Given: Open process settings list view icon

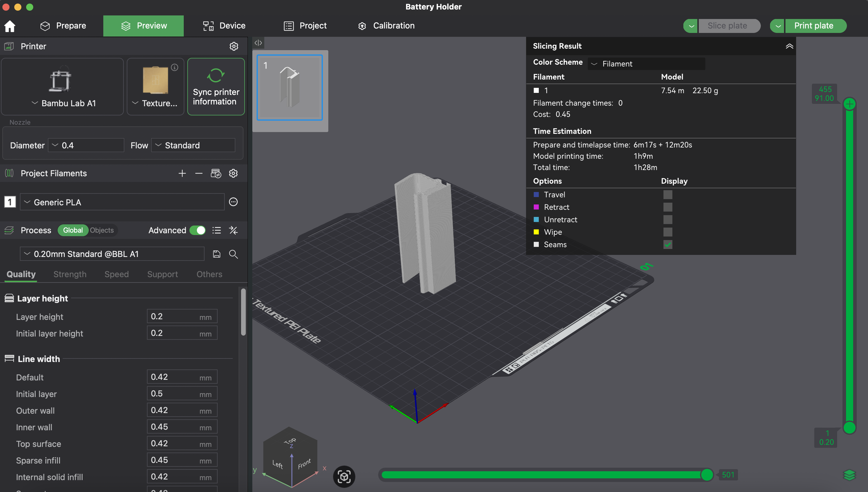Looking at the screenshot, I should click(x=217, y=231).
